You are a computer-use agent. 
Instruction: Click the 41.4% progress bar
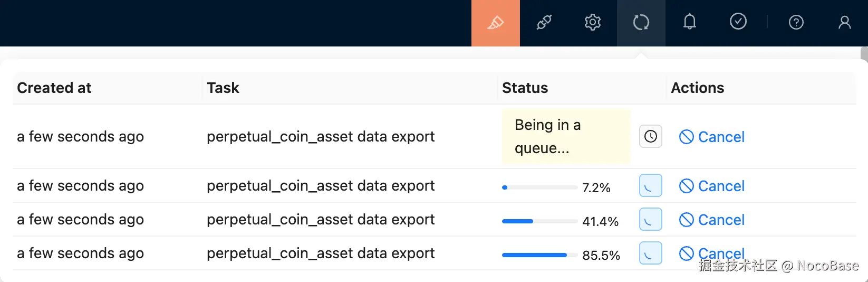539,221
